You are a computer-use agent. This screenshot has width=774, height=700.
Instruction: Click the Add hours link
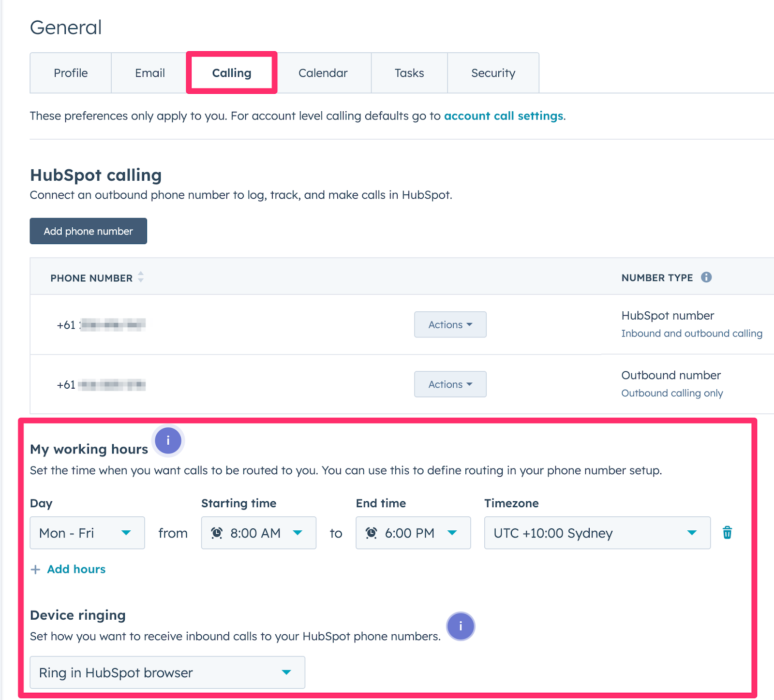pos(76,569)
